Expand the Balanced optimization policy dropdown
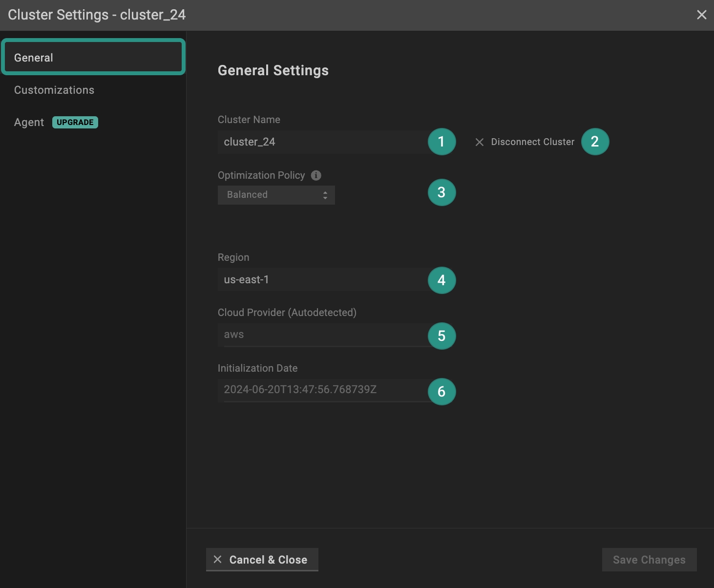The height and width of the screenshot is (588, 714). 276,195
